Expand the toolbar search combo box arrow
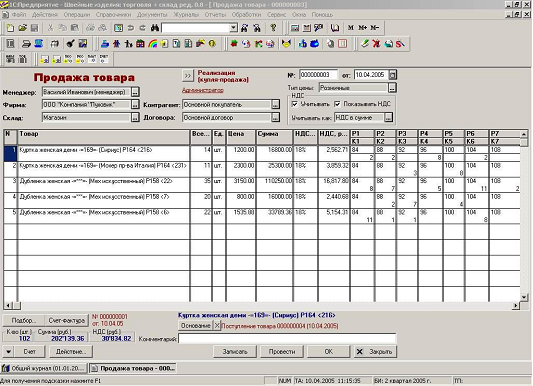 tap(234, 28)
